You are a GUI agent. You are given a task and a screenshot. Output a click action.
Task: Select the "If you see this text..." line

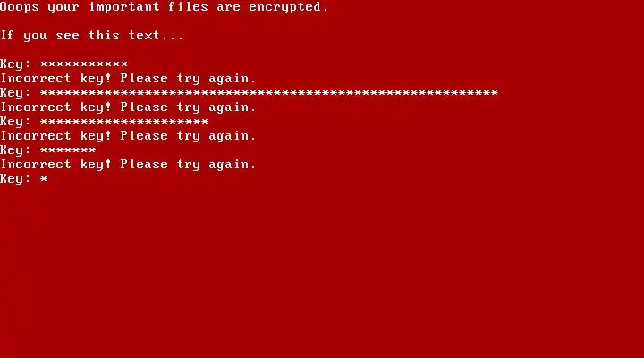91,35
